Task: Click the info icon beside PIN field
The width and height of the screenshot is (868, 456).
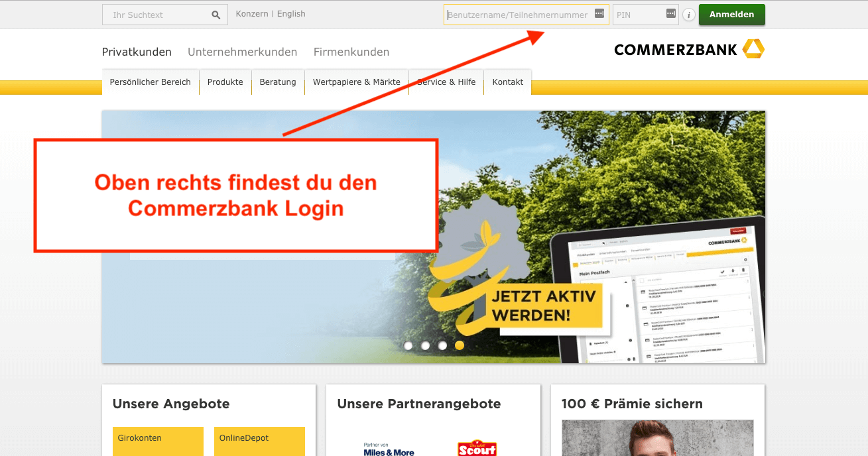Action: click(689, 15)
